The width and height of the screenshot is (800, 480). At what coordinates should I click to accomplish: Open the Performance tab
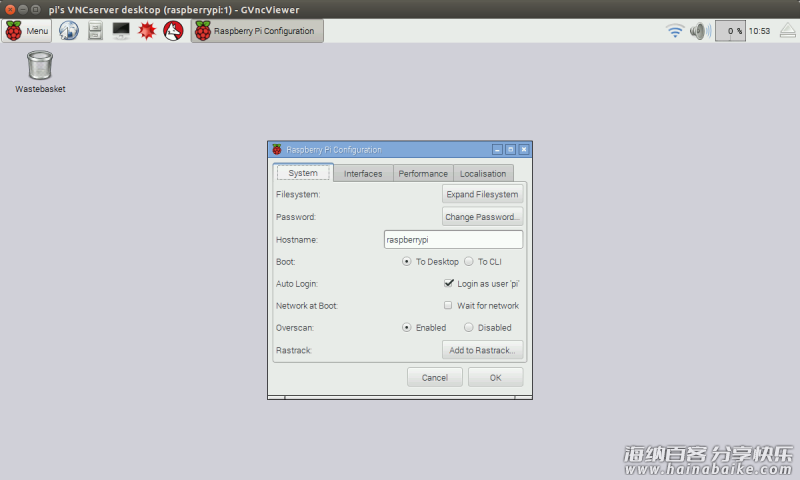tap(423, 173)
